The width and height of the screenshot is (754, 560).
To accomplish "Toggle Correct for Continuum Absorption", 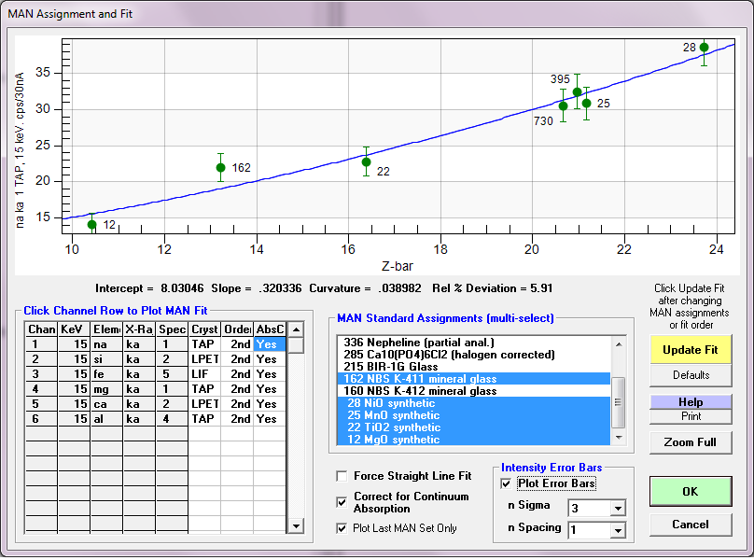I will coord(342,502).
